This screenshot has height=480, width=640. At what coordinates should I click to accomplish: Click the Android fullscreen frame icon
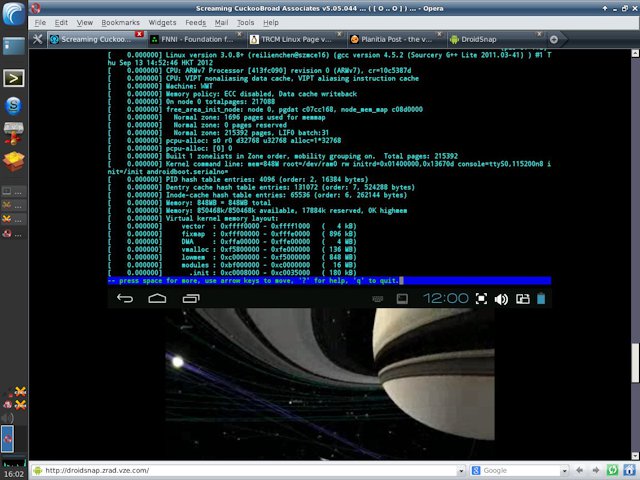(481, 299)
